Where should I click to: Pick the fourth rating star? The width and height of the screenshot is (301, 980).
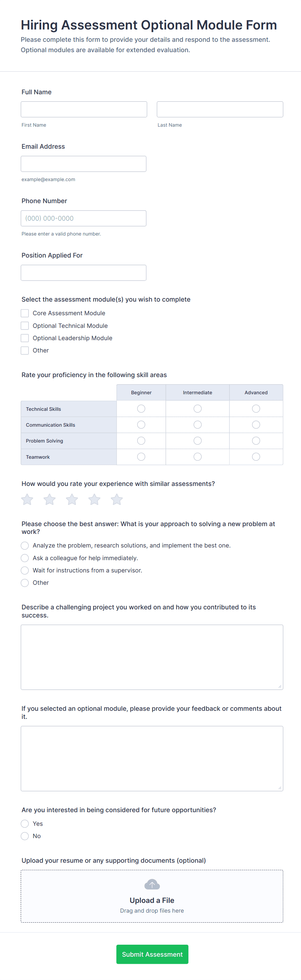(x=94, y=499)
